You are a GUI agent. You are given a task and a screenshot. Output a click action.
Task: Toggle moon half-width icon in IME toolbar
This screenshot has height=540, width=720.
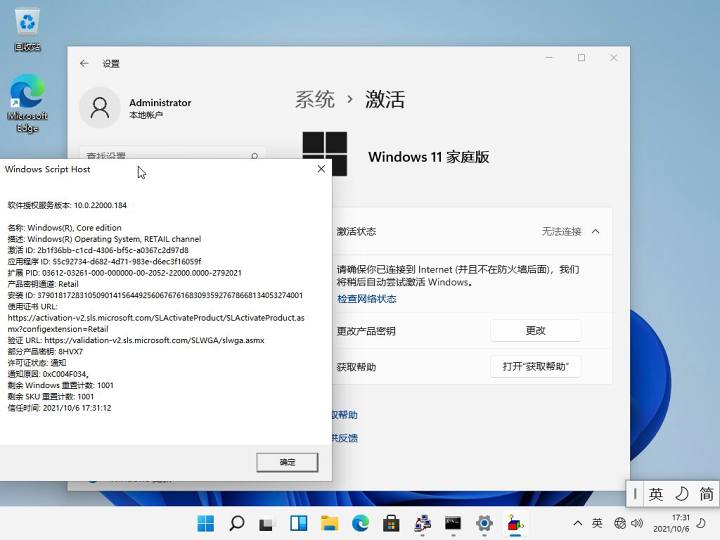[682, 494]
